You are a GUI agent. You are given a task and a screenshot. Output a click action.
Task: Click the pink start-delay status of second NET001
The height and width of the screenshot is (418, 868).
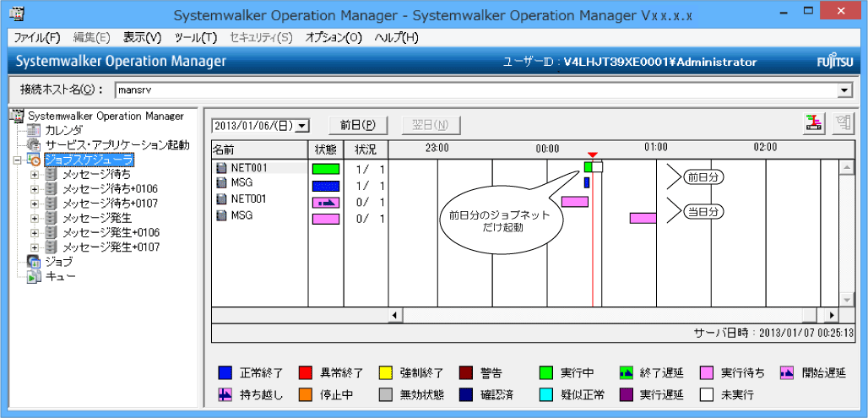pos(326,203)
